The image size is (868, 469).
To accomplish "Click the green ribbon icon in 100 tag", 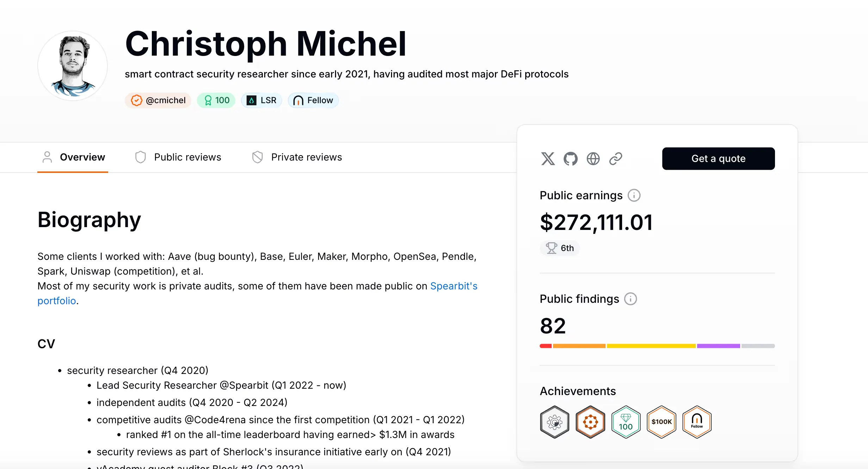I will click(x=208, y=101).
